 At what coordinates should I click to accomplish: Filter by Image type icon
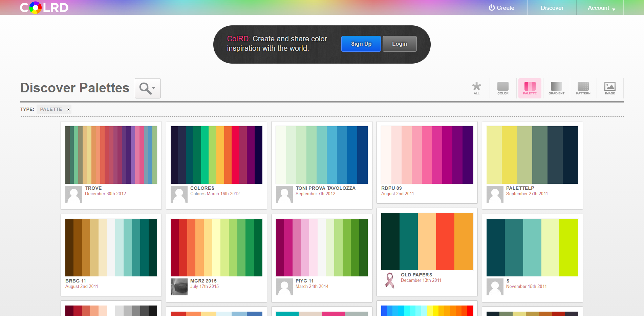pyautogui.click(x=610, y=88)
